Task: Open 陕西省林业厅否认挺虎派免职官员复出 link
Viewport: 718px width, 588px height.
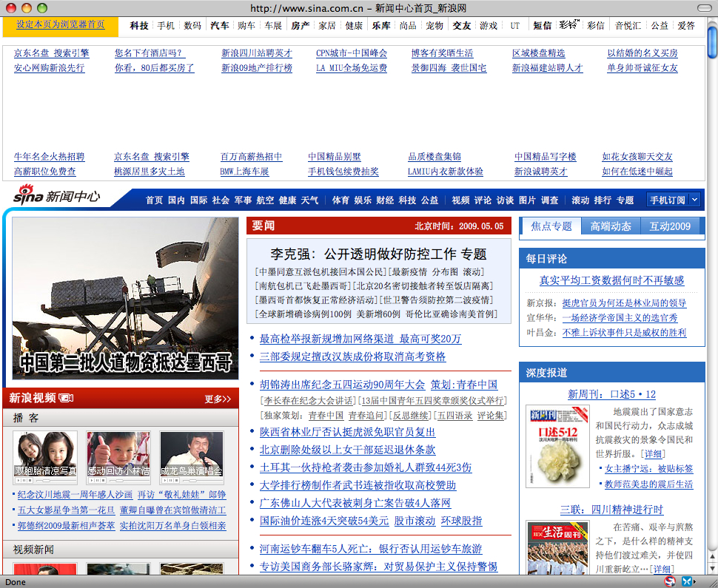Action: (348, 431)
